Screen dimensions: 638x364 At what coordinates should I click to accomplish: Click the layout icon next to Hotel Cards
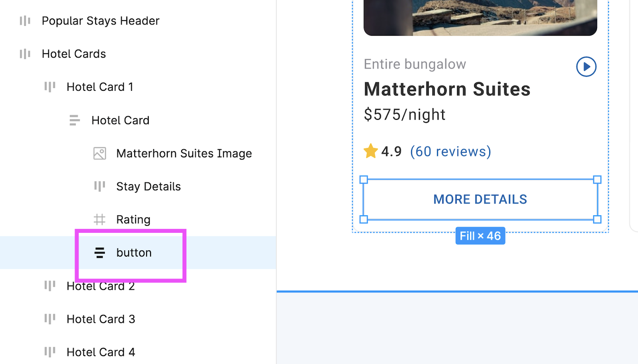(25, 54)
